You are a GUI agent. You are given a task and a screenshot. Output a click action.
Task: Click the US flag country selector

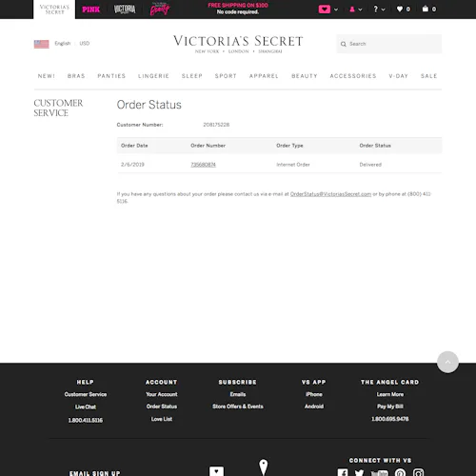(x=42, y=44)
